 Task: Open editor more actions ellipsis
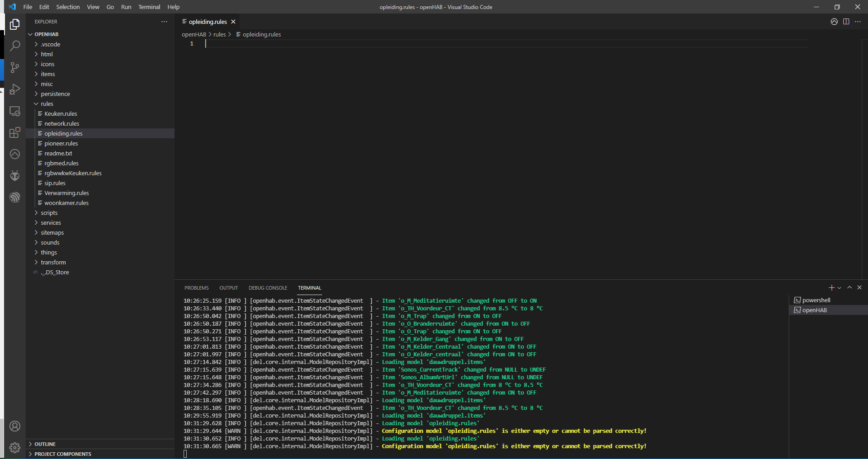pyautogui.click(x=858, y=22)
